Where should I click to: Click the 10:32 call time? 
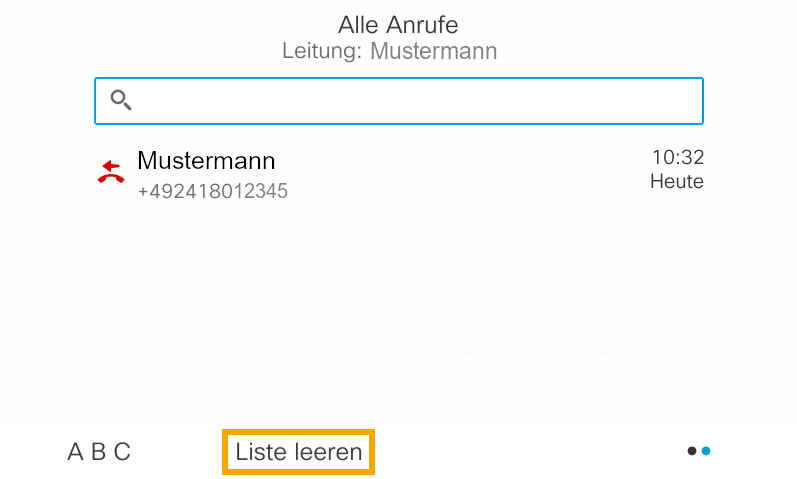678,157
